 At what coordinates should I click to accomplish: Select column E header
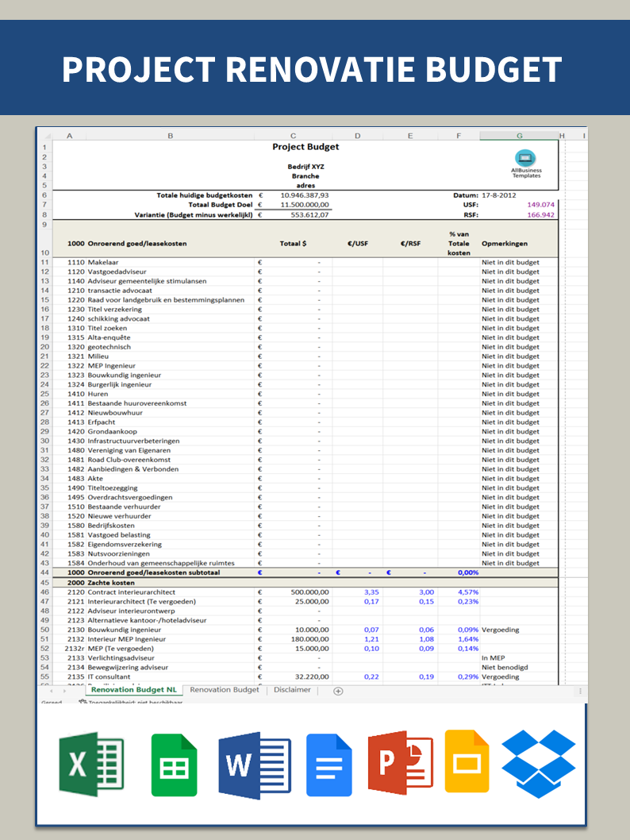click(410, 136)
